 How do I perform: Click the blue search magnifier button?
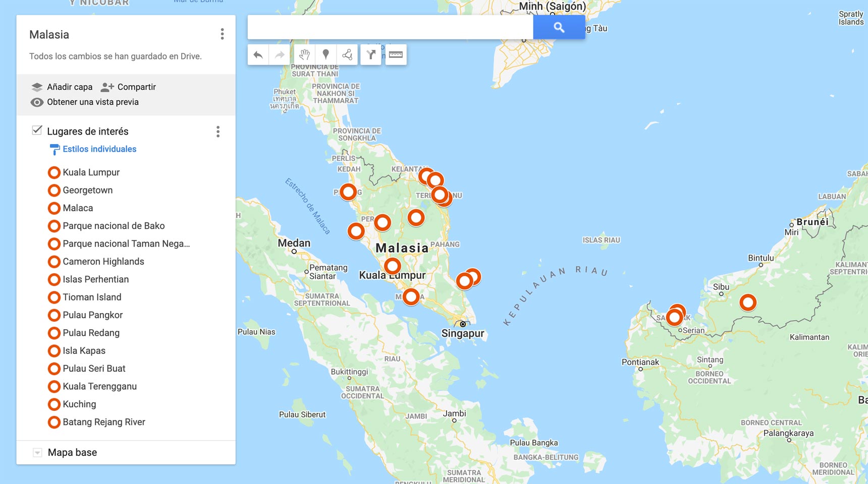[x=559, y=27]
